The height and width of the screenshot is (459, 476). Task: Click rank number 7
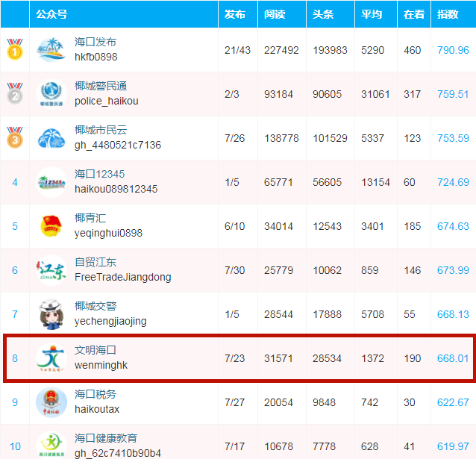[15, 314]
